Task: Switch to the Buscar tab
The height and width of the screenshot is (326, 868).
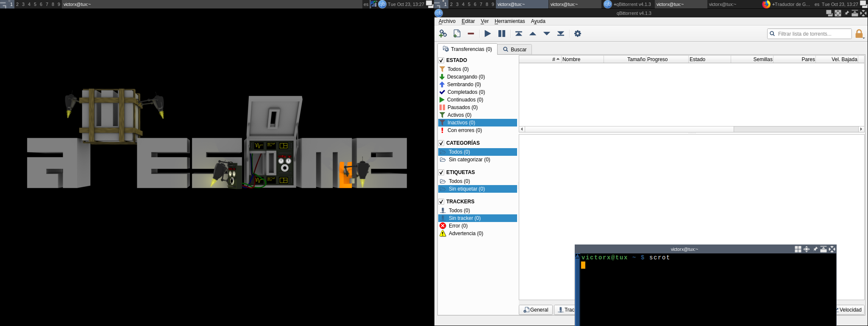Action: click(x=515, y=50)
